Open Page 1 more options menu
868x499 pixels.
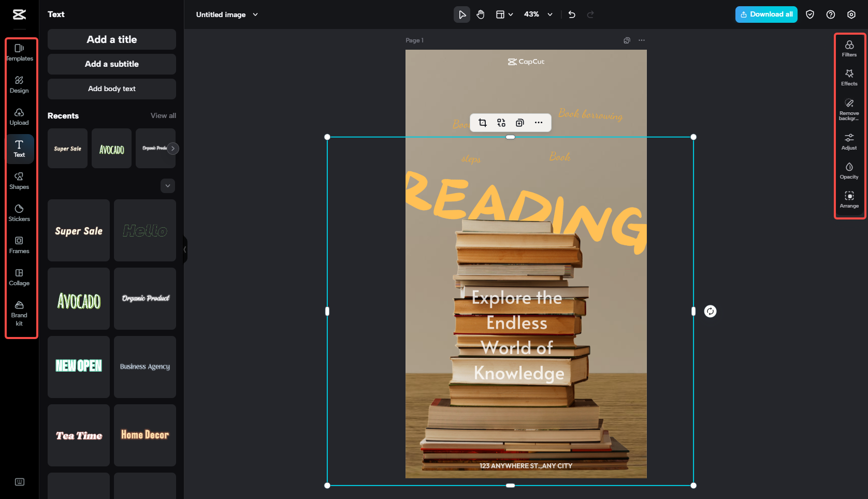pos(642,40)
